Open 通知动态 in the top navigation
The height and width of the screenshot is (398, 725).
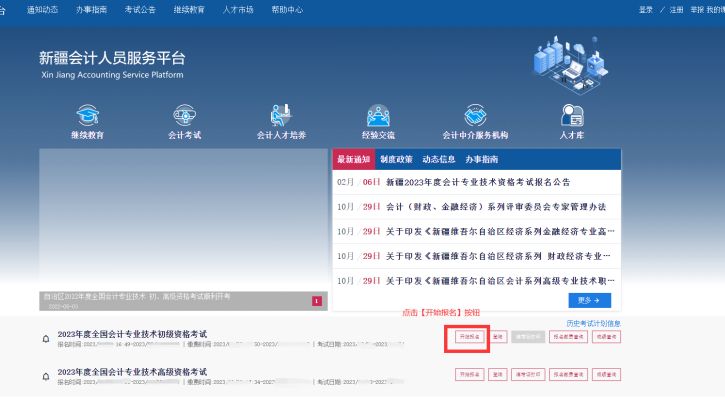(42, 9)
